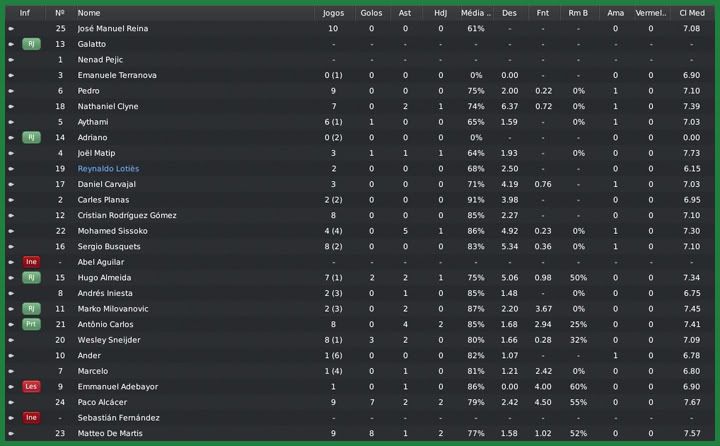Click the red Les injury badge for Adebayor
Screen dimensions: 720x446
(31, 386)
